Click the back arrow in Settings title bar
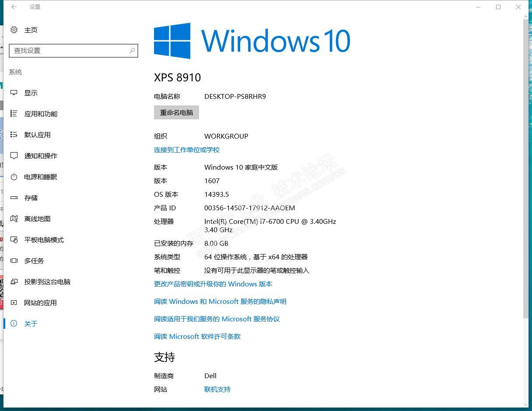Screen dimensions: 532x411 [14, 7]
